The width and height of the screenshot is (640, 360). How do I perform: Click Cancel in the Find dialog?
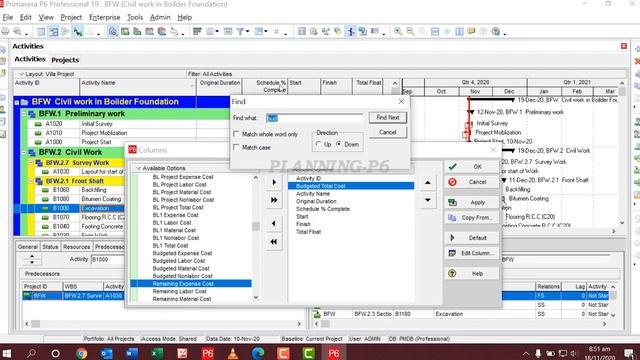(x=387, y=132)
